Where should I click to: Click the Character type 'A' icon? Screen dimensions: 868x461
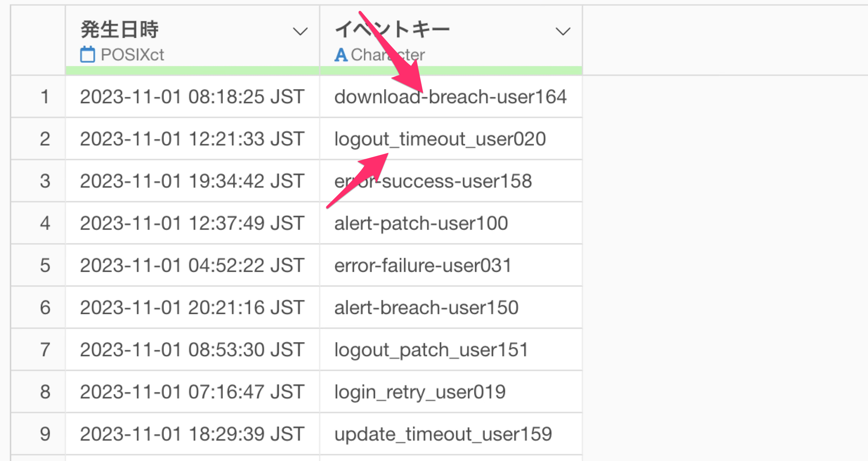coord(341,55)
